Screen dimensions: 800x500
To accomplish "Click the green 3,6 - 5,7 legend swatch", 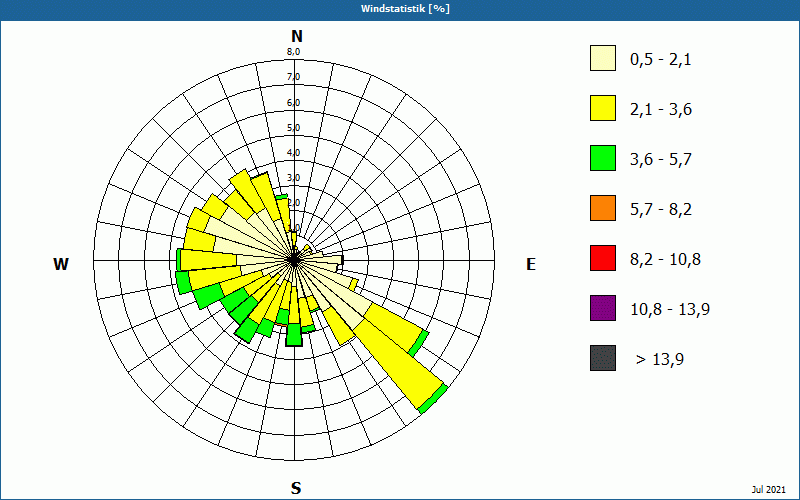I will tap(603, 158).
